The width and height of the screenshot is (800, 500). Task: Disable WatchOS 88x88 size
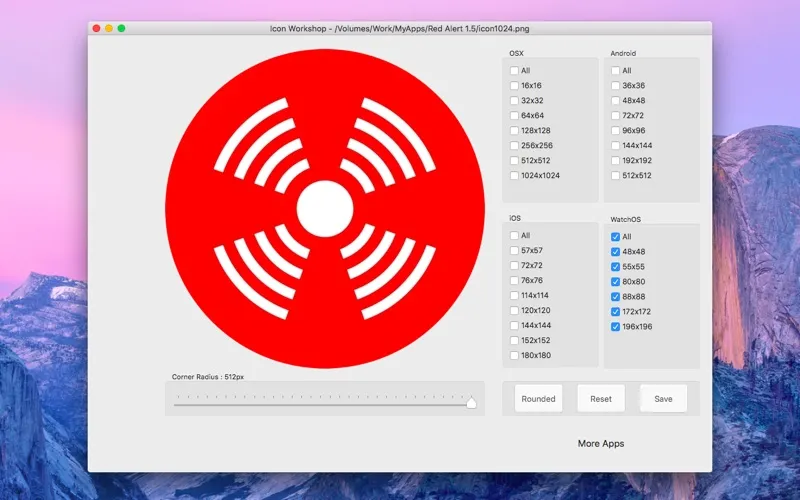click(616, 297)
